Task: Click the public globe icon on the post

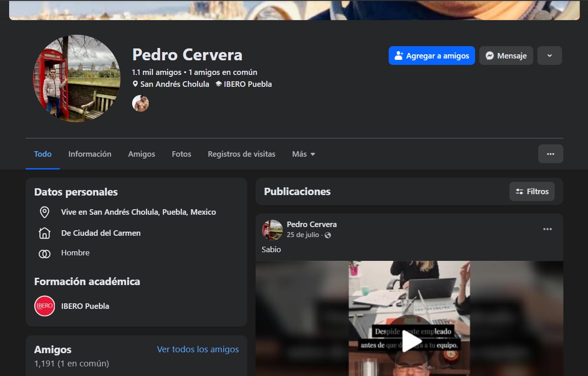Action: click(x=328, y=235)
